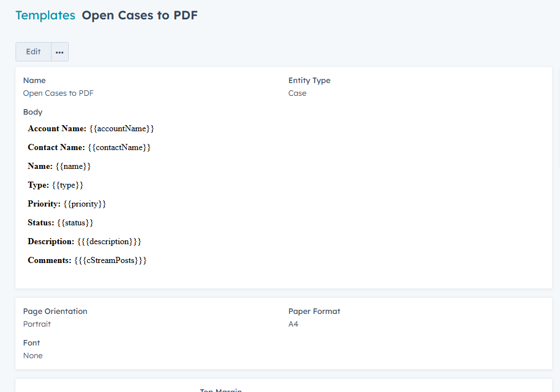Image resolution: width=560 pixels, height=392 pixels.
Task: Click the 'Open Cases to PDF' page title
Action: (x=140, y=16)
